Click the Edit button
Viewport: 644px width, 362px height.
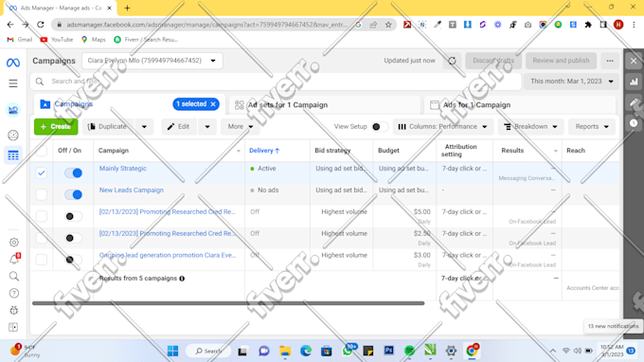(x=179, y=127)
